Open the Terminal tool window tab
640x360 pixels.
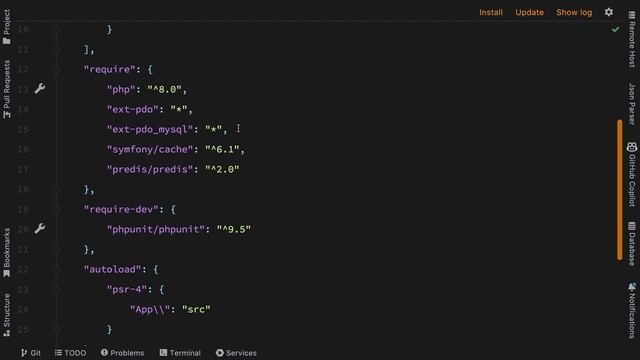pyautogui.click(x=180, y=353)
